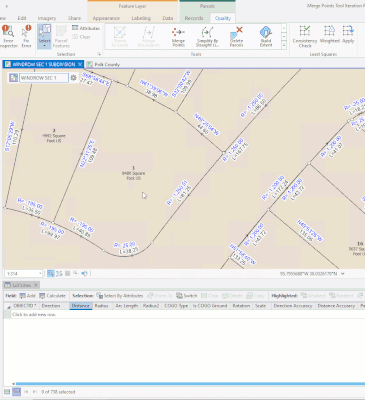Click the Distance column header
This screenshot has height=400, width=365.
coord(81,306)
